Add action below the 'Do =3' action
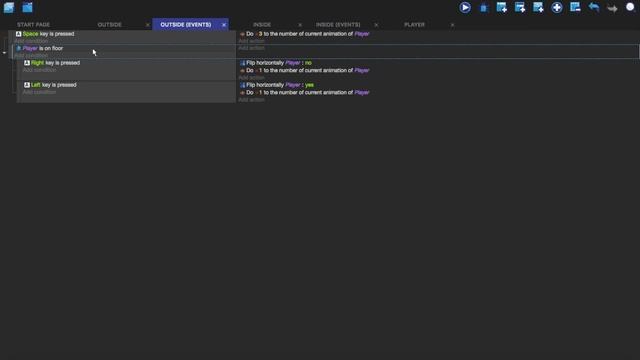Viewport: 640px width, 360px height. 251,41
